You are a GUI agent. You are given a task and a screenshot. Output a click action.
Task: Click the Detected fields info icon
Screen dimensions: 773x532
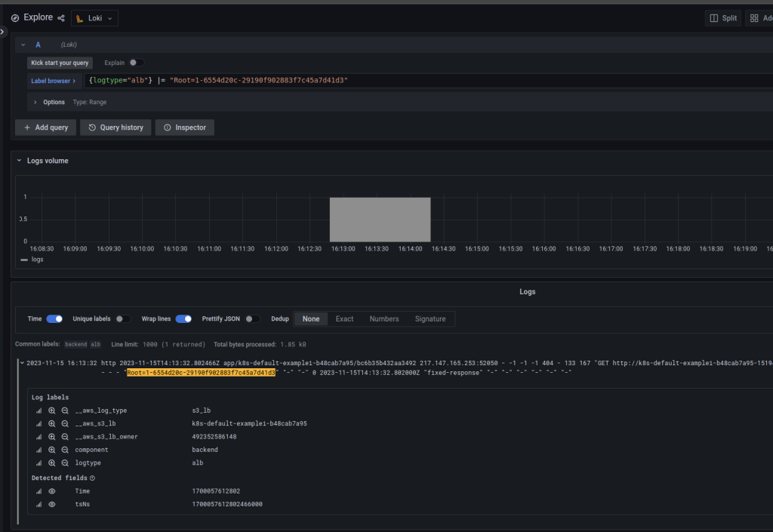click(x=91, y=478)
